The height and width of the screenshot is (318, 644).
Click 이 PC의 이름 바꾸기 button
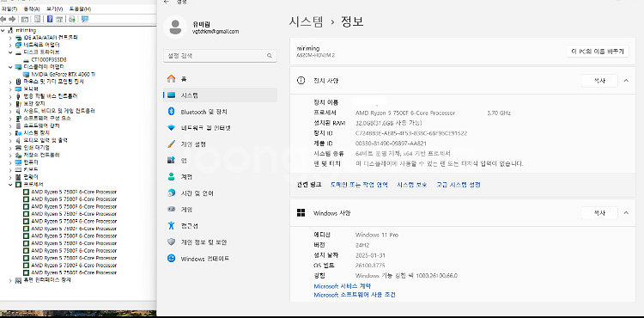598,52
